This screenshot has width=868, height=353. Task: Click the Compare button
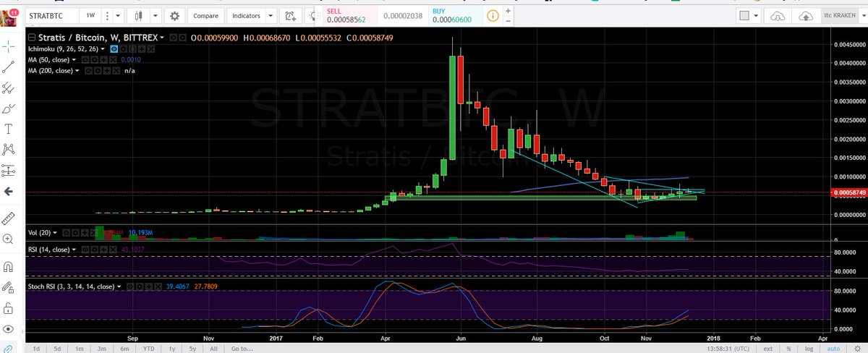pyautogui.click(x=205, y=16)
